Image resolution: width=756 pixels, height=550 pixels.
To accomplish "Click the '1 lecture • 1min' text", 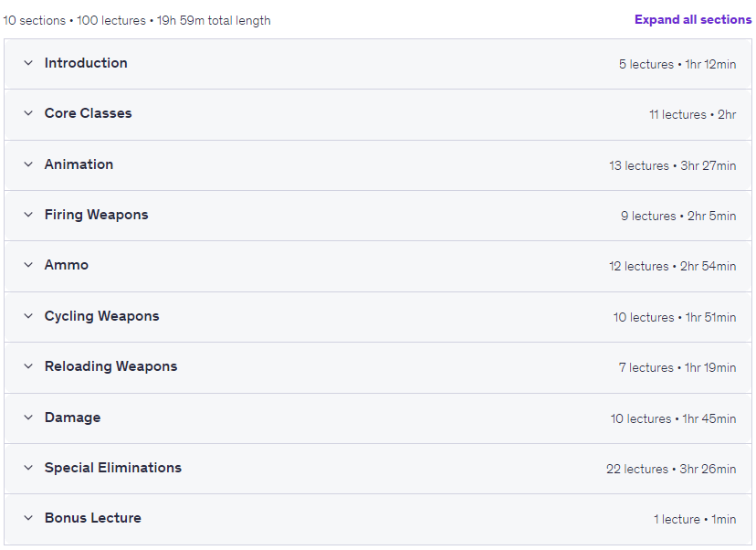I will pyautogui.click(x=695, y=519).
